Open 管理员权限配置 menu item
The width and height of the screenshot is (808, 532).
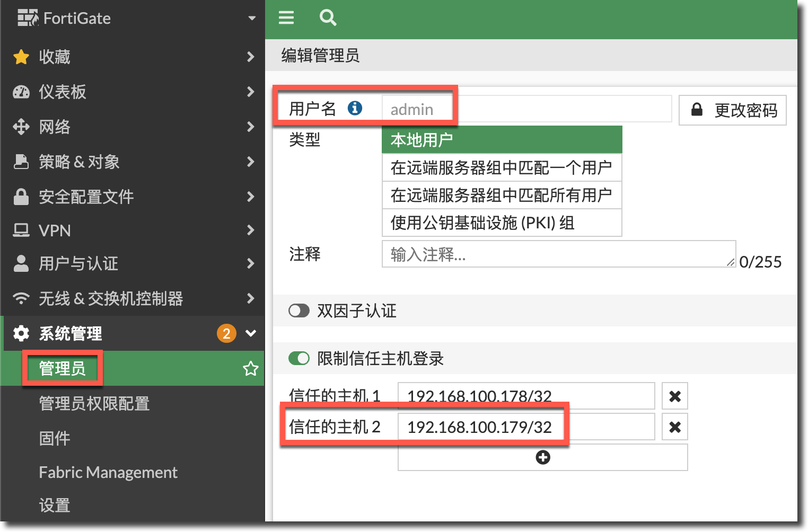94,404
